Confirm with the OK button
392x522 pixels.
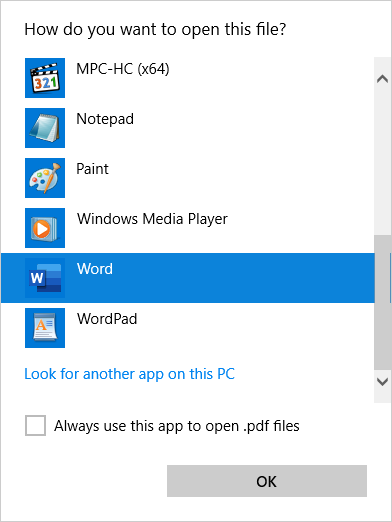267,481
